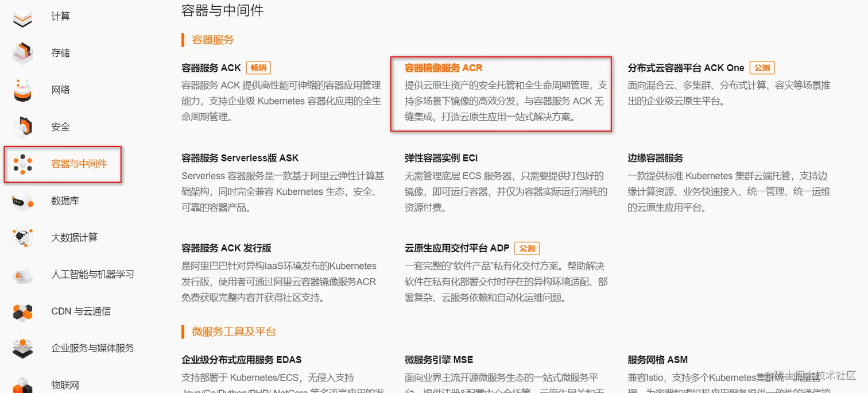Click the 物联网 cube icon

coord(23,384)
